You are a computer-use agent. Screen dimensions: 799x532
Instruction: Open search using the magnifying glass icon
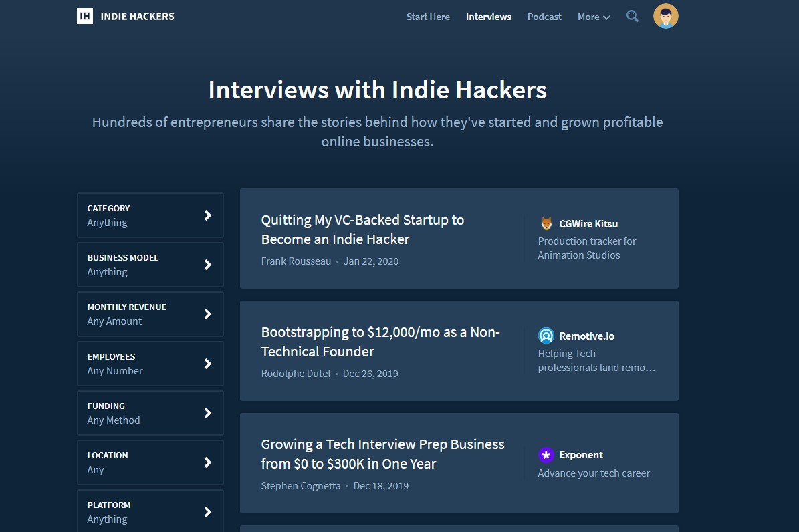633,16
